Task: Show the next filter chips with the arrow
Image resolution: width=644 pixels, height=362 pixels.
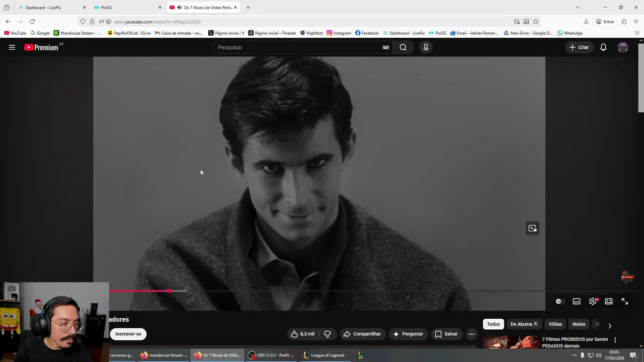Action: 610,326
